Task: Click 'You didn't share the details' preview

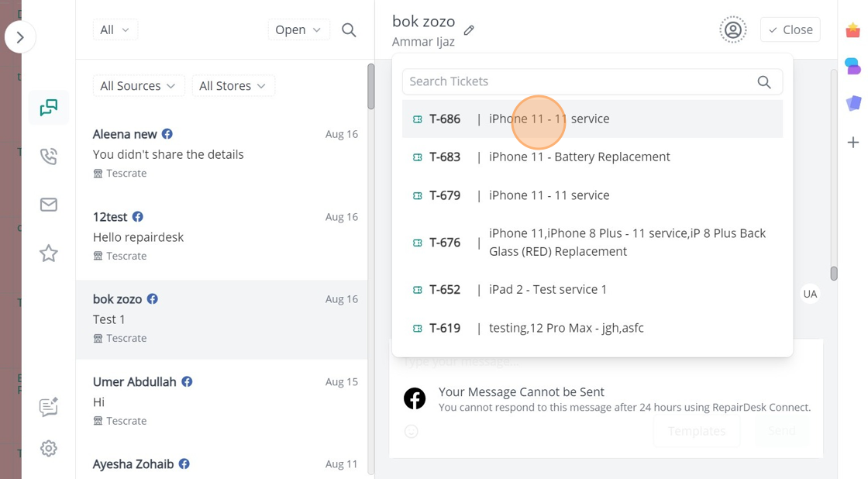Action: click(x=168, y=154)
